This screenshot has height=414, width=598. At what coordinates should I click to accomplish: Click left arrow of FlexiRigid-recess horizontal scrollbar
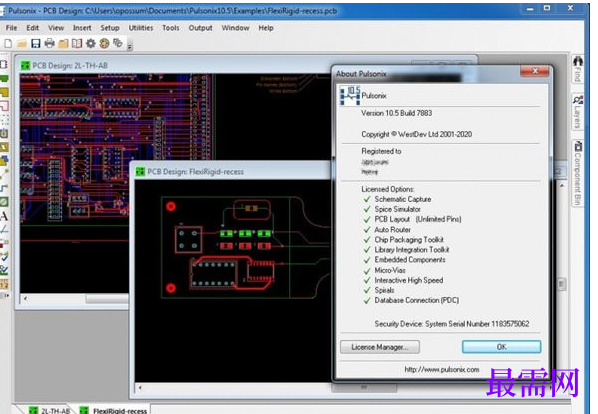(140, 388)
